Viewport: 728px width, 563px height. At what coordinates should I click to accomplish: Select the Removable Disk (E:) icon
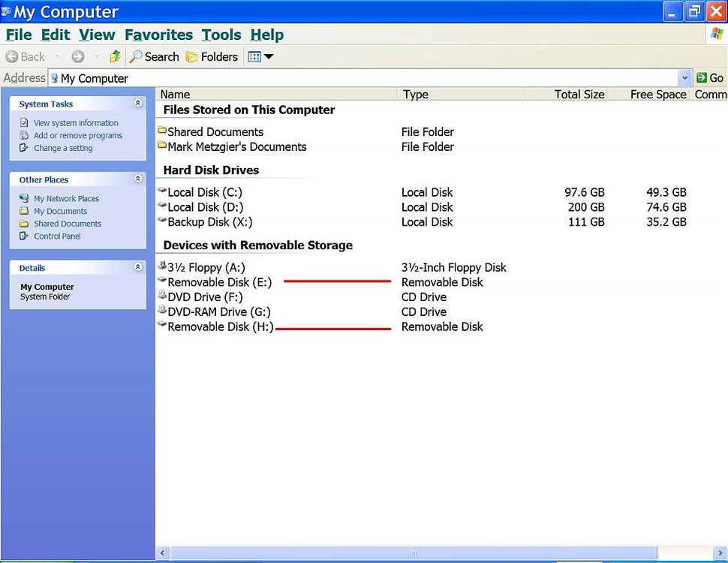coord(162,280)
